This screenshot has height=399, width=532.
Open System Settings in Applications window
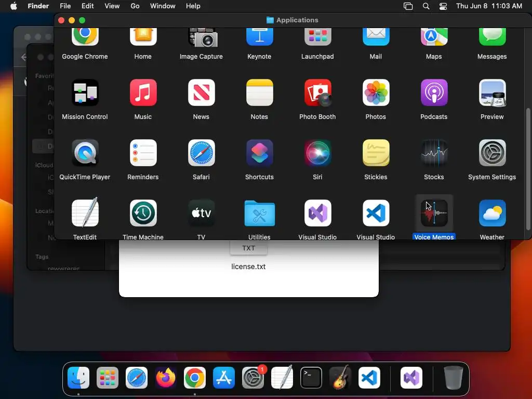coord(492,153)
